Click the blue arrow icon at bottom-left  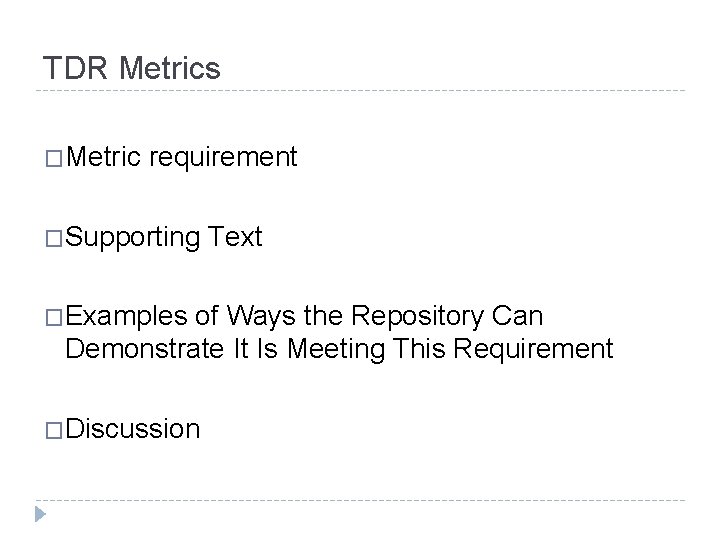[x=42, y=515]
